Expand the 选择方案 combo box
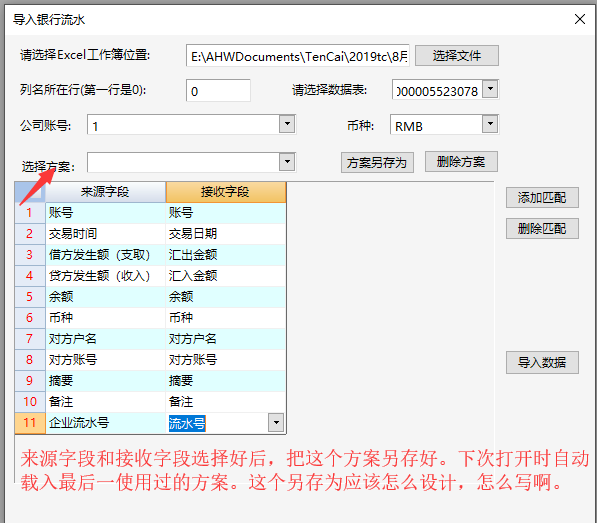597x523 pixels. tap(287, 162)
